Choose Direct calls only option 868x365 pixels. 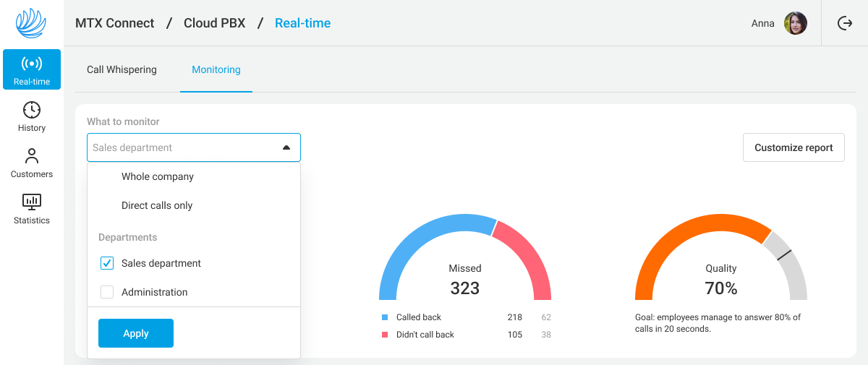coord(157,205)
